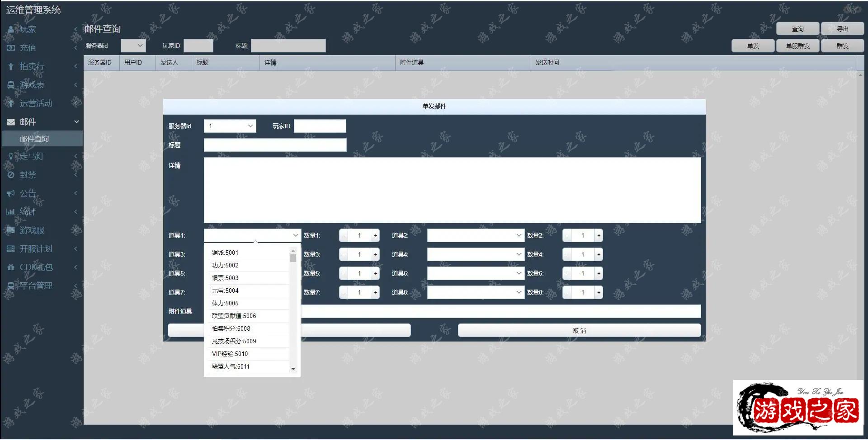This screenshot has width=868, height=440.
Task: Click the megaphone icon beside 公告
Action: pos(11,193)
